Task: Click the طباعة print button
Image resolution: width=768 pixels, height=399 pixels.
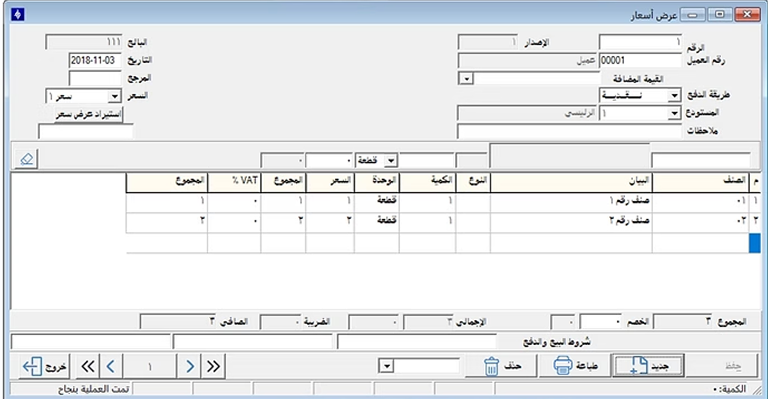Action: pyautogui.click(x=575, y=366)
